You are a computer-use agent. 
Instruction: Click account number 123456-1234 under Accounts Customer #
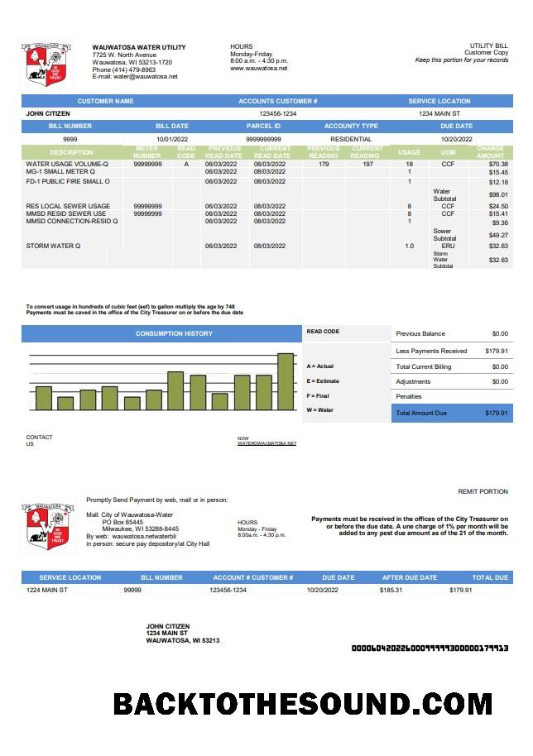pos(278,114)
